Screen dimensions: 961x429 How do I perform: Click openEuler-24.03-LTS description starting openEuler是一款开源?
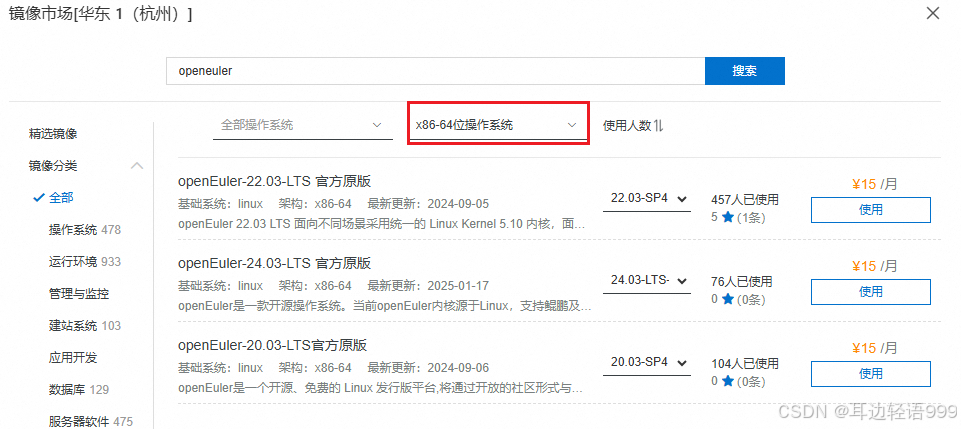[x=385, y=306]
